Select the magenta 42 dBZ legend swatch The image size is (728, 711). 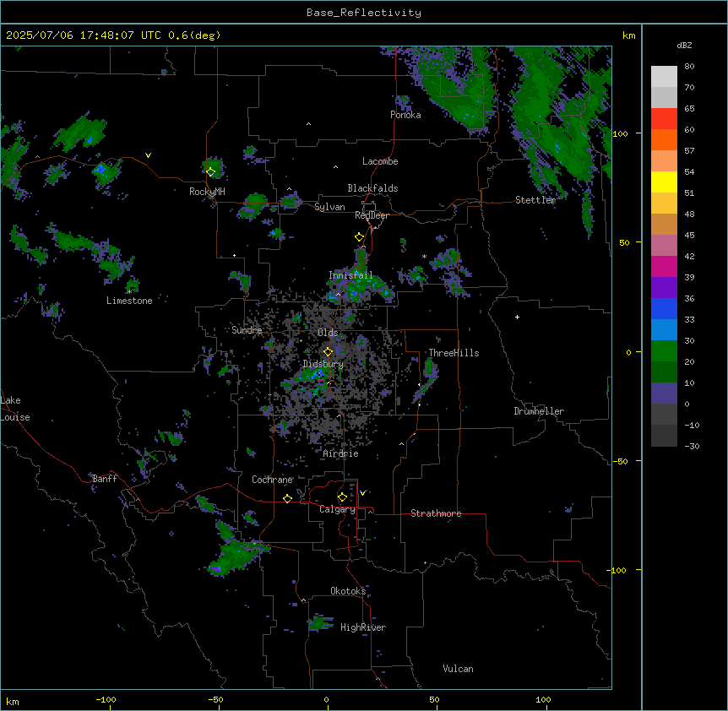click(x=664, y=266)
